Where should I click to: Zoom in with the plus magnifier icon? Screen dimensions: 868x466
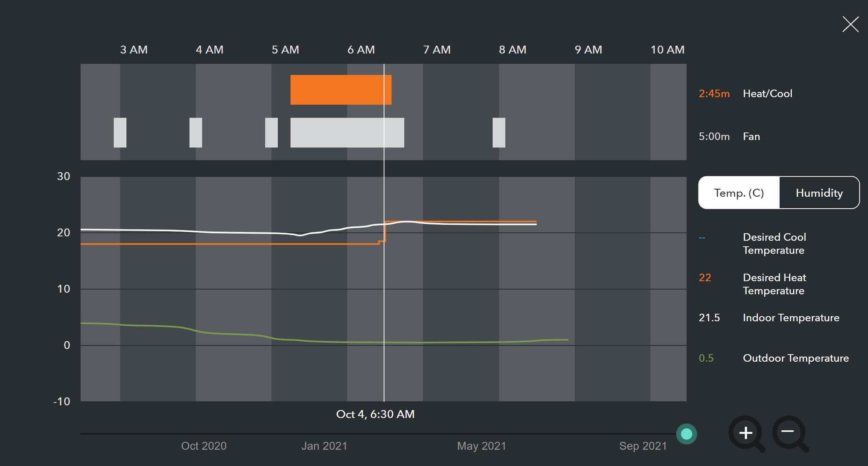click(x=746, y=434)
